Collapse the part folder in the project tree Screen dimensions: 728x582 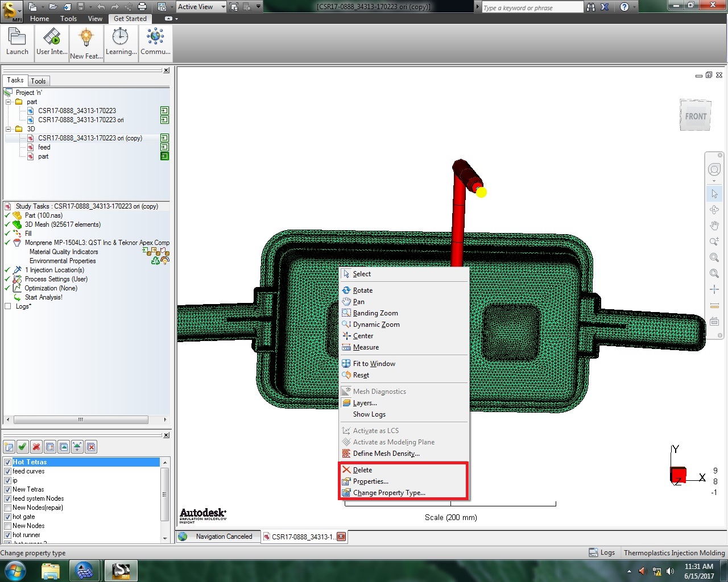click(9, 102)
